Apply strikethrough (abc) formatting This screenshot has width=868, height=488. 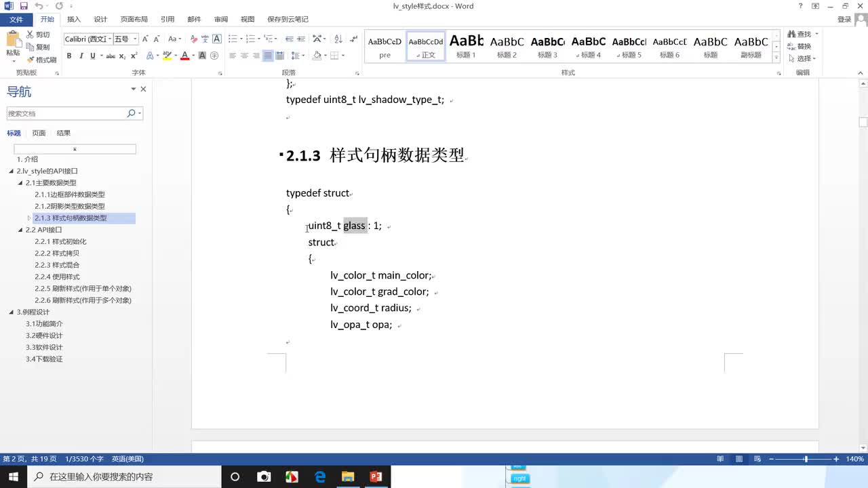pos(111,56)
